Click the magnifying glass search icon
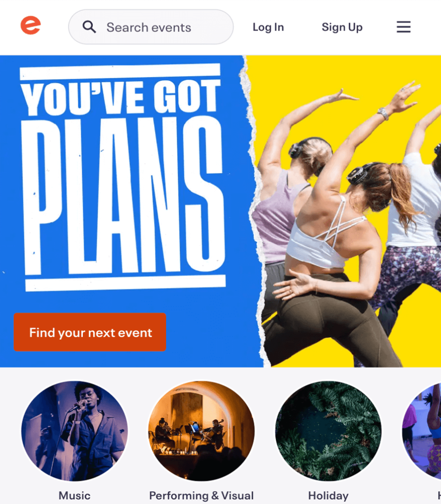The width and height of the screenshot is (441, 504). (x=89, y=27)
